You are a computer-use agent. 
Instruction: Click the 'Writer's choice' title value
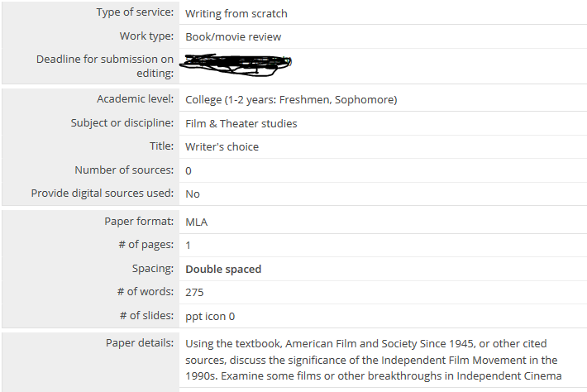222,146
